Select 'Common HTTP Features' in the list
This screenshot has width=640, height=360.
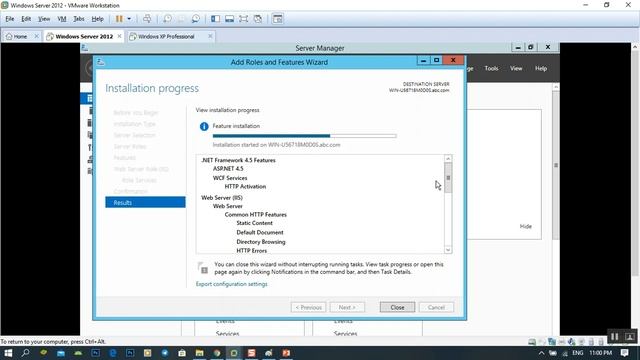pyautogui.click(x=256, y=215)
